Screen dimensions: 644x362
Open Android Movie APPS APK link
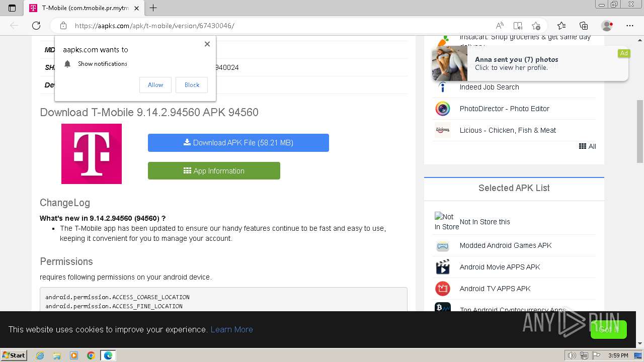(500, 267)
